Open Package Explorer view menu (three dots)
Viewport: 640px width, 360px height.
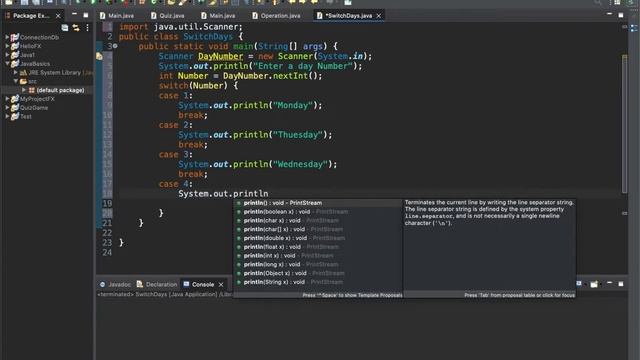(87, 28)
